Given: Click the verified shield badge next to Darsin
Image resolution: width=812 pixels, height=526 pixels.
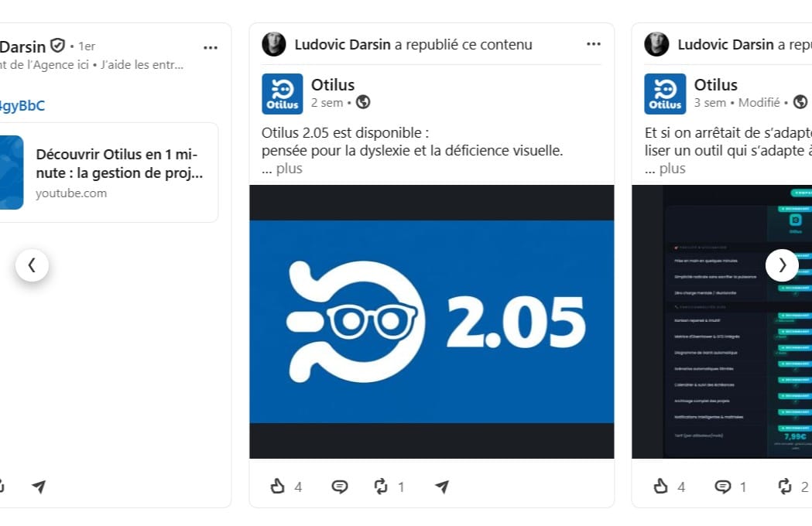Looking at the screenshot, I should coord(57,46).
